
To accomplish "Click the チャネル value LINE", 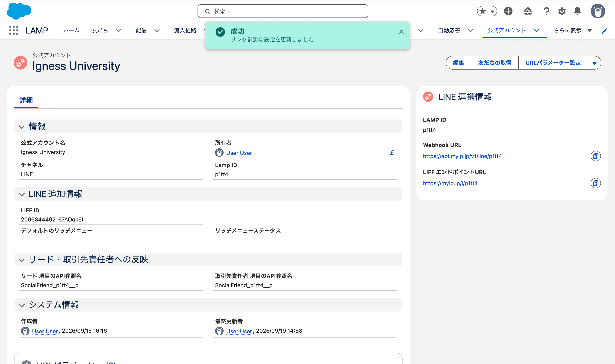I will coord(27,174).
